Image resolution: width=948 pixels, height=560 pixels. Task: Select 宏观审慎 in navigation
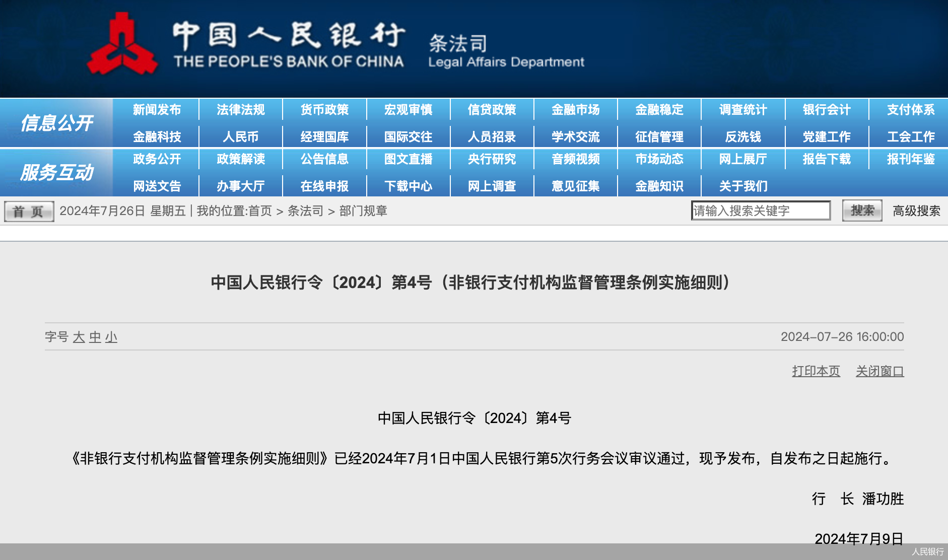(x=408, y=110)
